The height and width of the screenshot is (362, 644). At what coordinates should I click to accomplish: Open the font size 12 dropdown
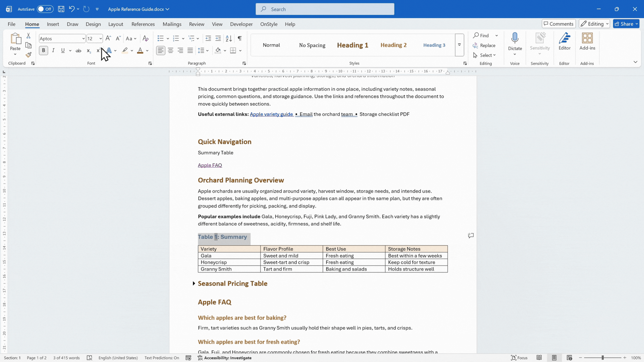[x=100, y=39]
